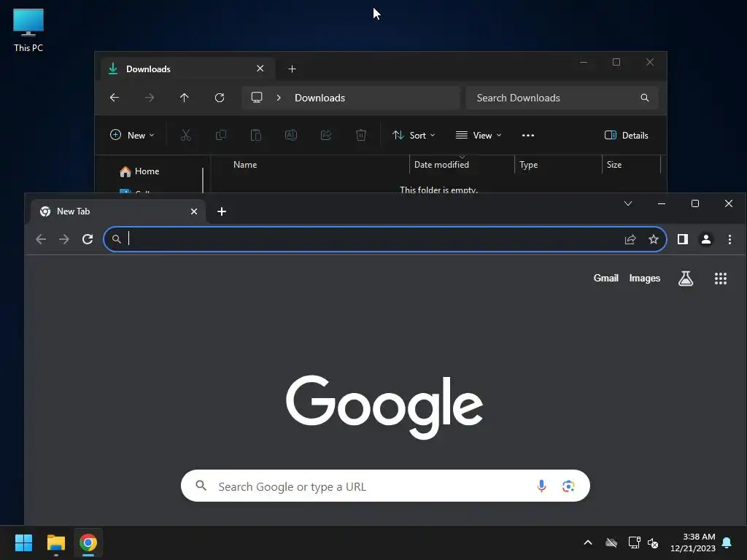Click the Name column header
Image resolution: width=747 pixels, height=560 pixels.
[x=245, y=165]
